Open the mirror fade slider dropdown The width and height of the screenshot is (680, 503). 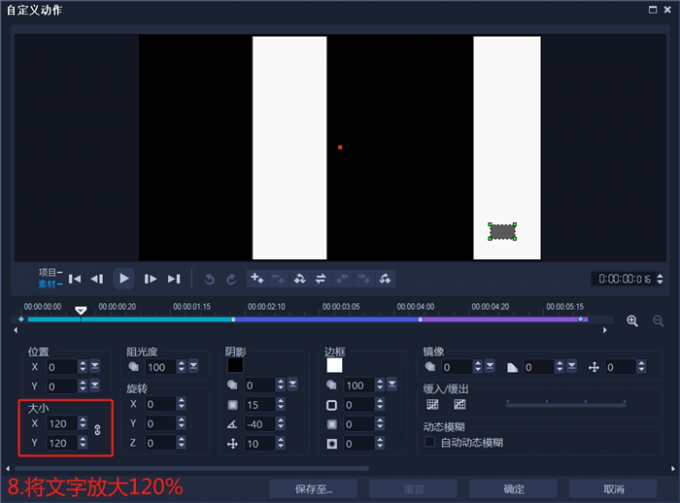572,366
